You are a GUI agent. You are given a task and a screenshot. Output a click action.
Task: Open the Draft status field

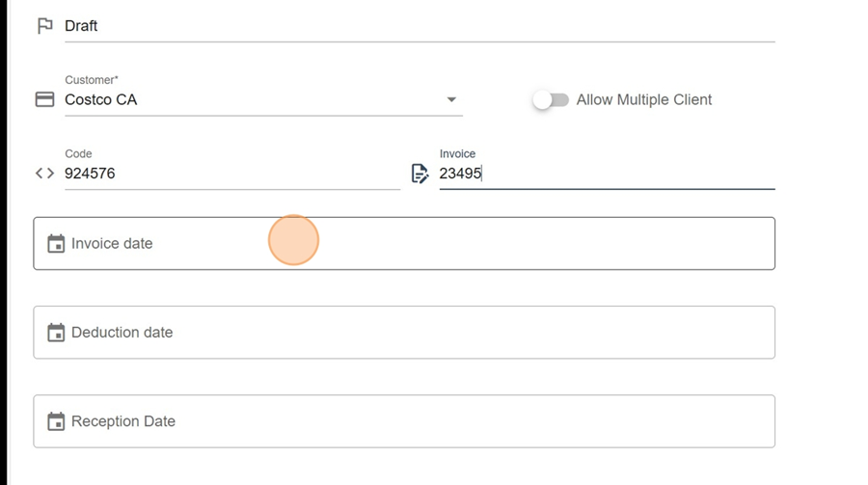[420, 26]
